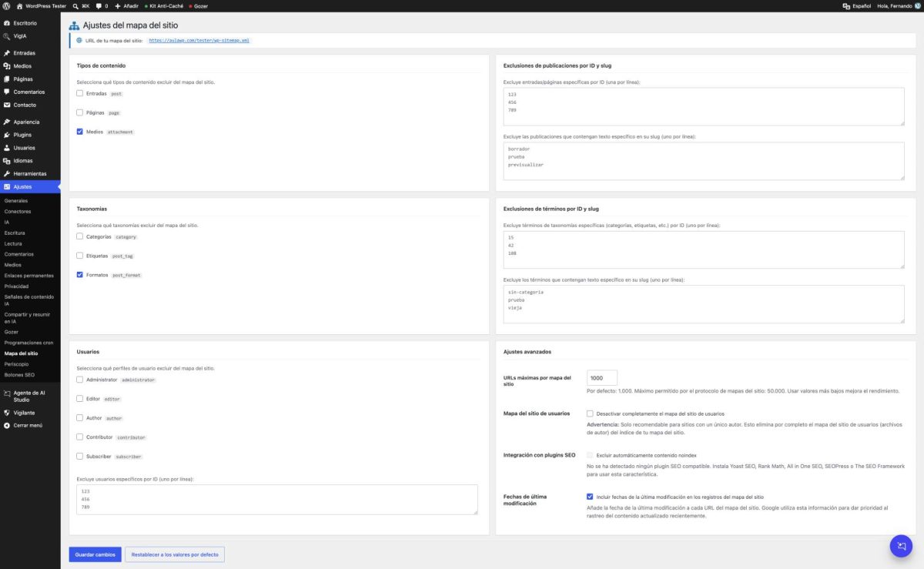Click the Usuarios person icon
This screenshot has width=924, height=569.
(7, 148)
